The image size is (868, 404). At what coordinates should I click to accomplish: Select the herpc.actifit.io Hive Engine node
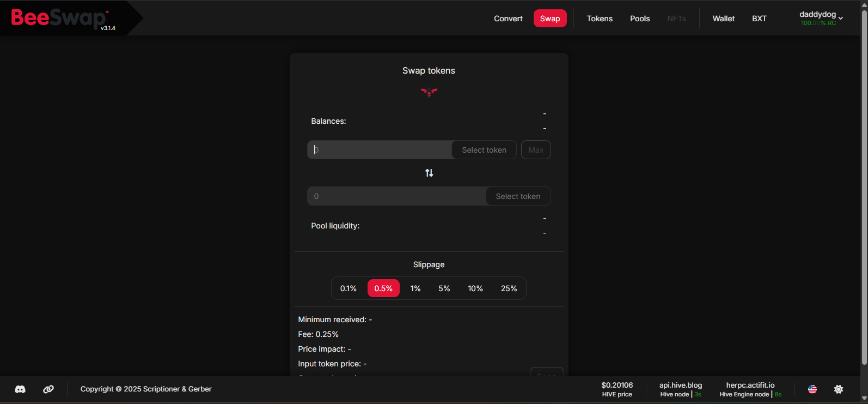point(750,389)
